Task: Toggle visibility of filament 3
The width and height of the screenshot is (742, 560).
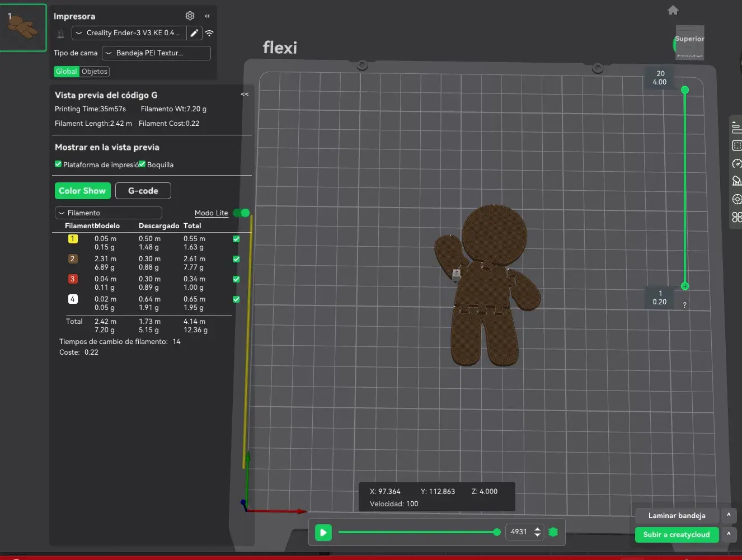Action: (x=236, y=279)
